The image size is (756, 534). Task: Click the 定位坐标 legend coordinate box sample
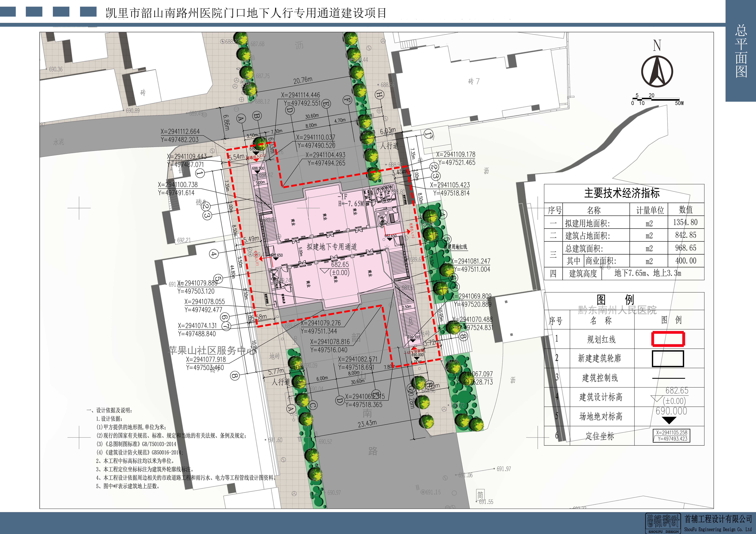(x=671, y=436)
